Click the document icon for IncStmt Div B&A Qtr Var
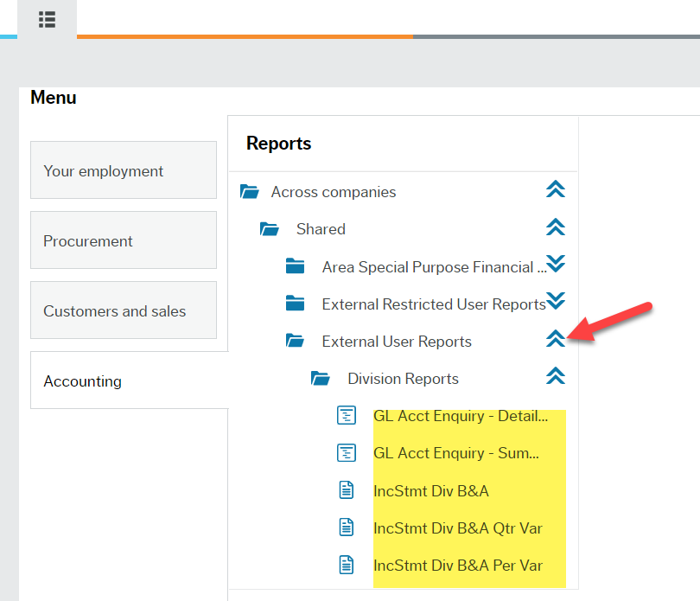Screen dimensions: 700x601 coord(347,527)
